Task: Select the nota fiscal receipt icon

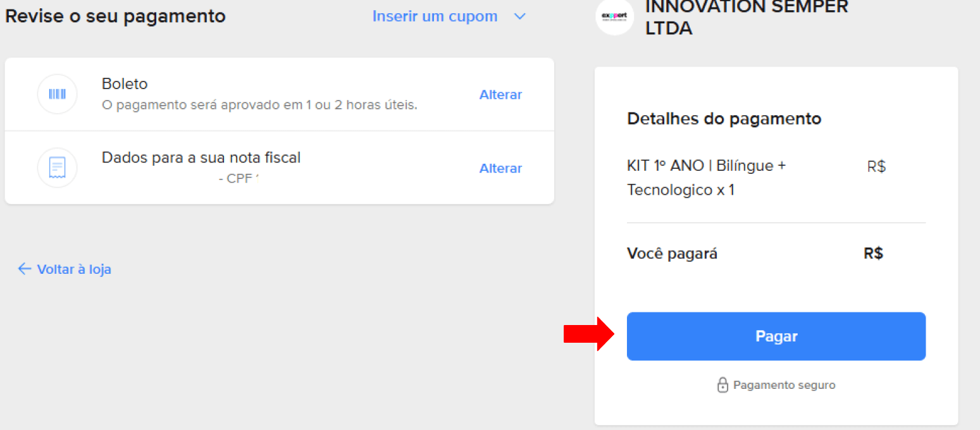Action: [57, 167]
